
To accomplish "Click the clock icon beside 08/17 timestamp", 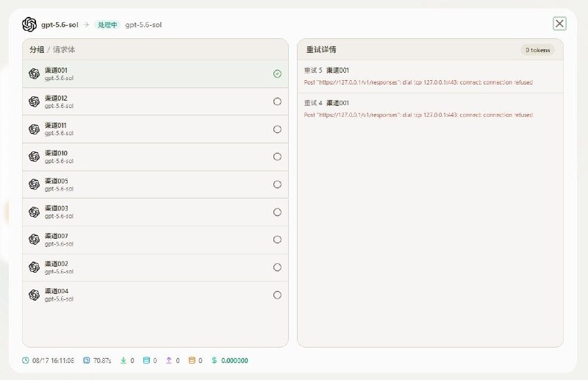I will [26, 360].
